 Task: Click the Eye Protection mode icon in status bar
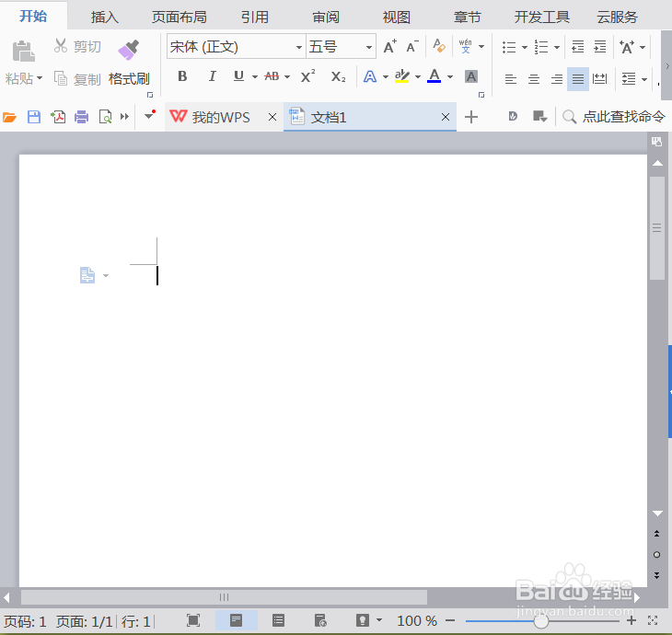coord(363,620)
